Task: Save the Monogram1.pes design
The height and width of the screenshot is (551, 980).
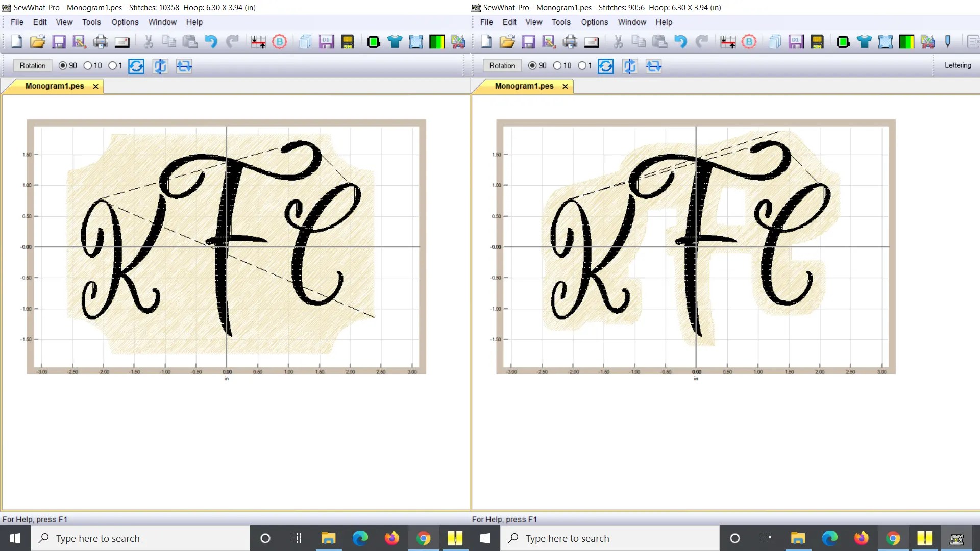Action: click(59, 42)
